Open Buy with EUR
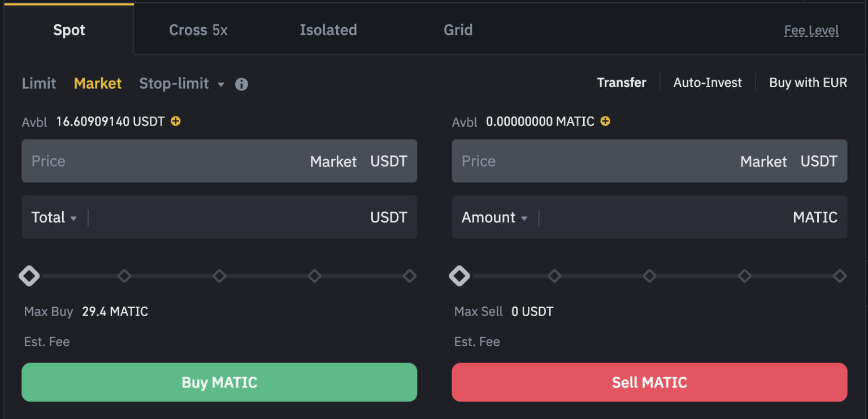Screen dimensions: 868x419 pyautogui.click(x=808, y=82)
